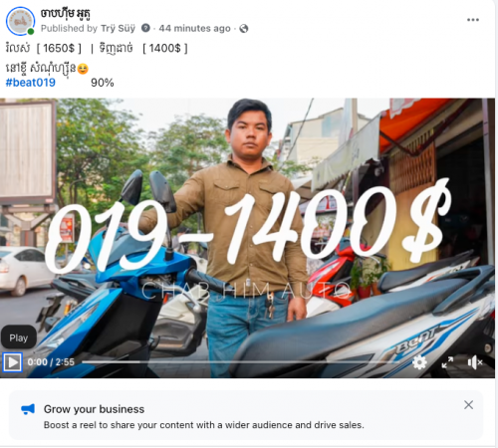Click the question mark info icon

[145, 28]
